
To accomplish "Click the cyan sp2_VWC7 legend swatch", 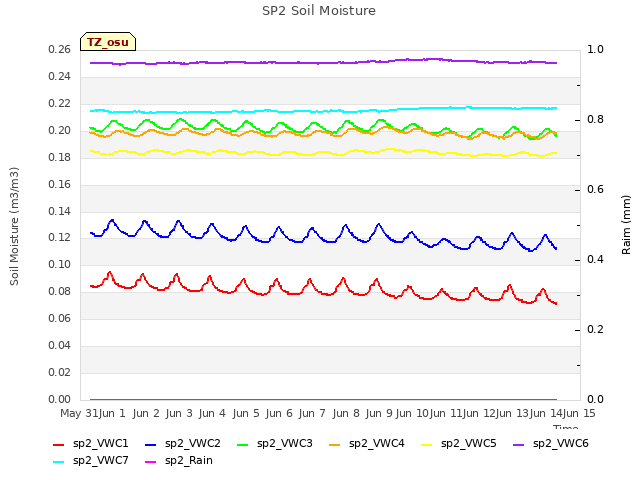I will tap(59, 462).
